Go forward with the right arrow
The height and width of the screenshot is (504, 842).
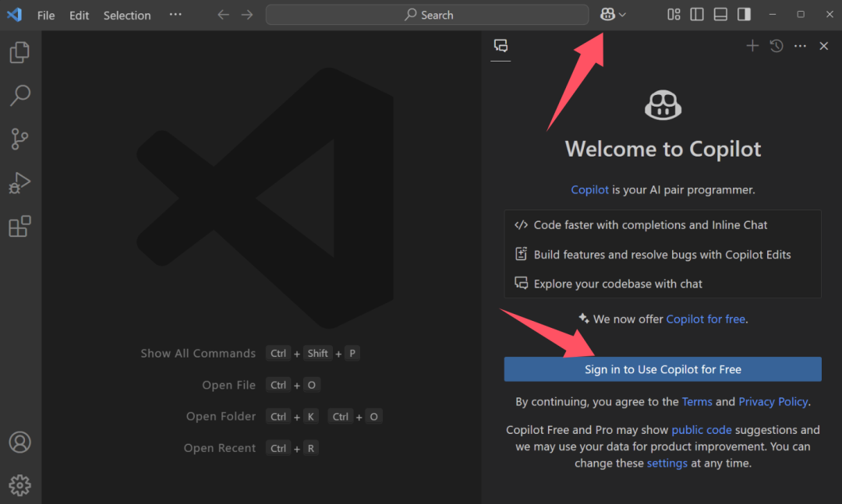click(x=247, y=15)
